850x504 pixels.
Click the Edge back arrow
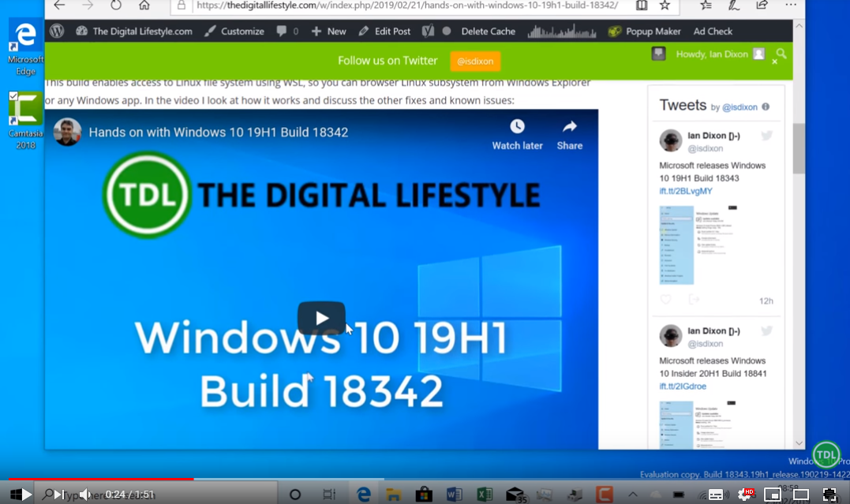click(x=59, y=6)
